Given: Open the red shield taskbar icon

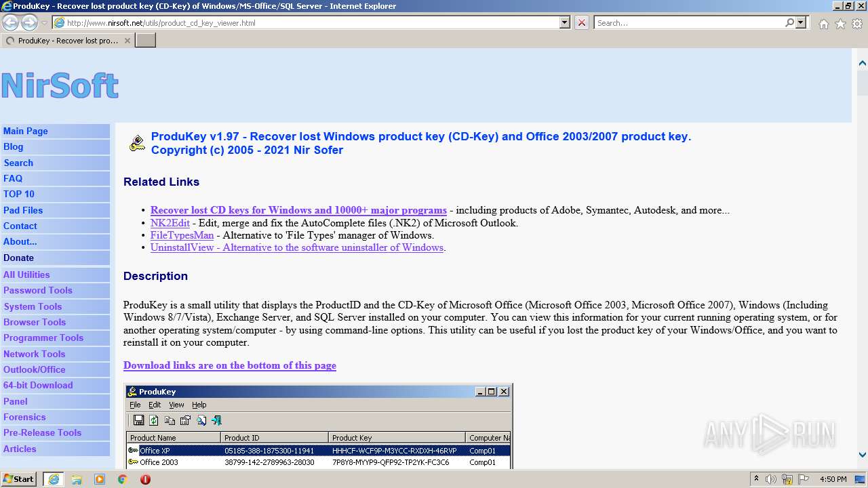Looking at the screenshot, I should 145,479.
